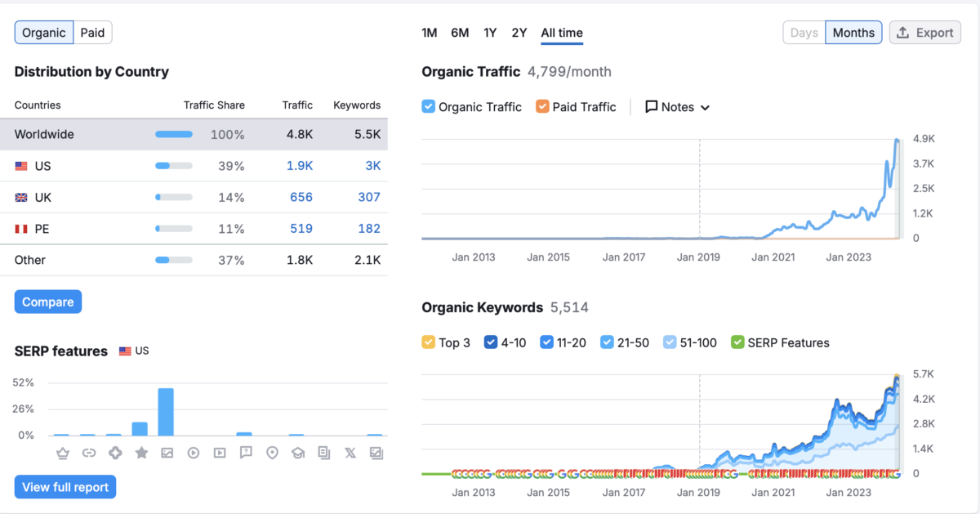Toggle the Paid Traffic checkbox

[x=542, y=107]
